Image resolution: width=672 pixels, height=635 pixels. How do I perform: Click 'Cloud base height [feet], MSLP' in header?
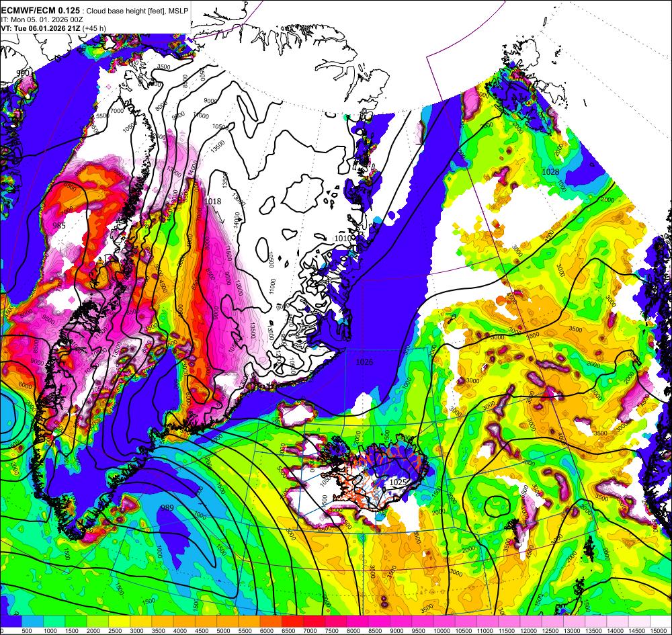pos(137,11)
